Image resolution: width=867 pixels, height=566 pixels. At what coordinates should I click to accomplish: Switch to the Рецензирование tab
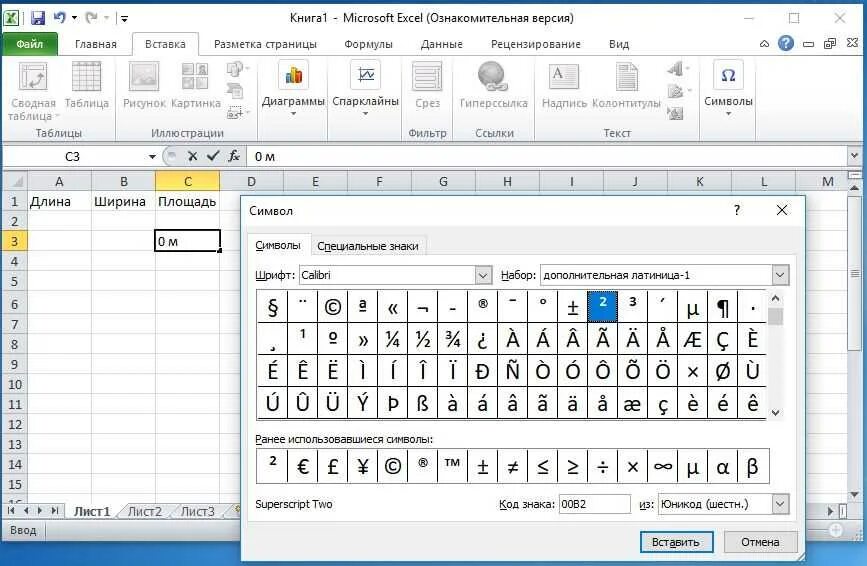pyautogui.click(x=536, y=44)
